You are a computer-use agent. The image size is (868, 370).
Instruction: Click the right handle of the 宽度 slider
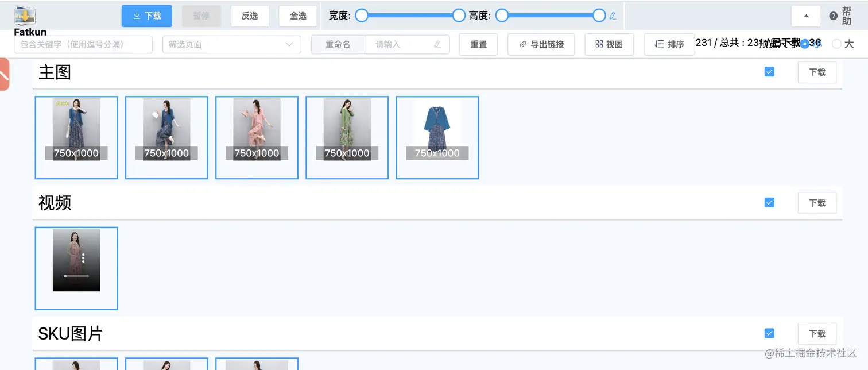459,16
